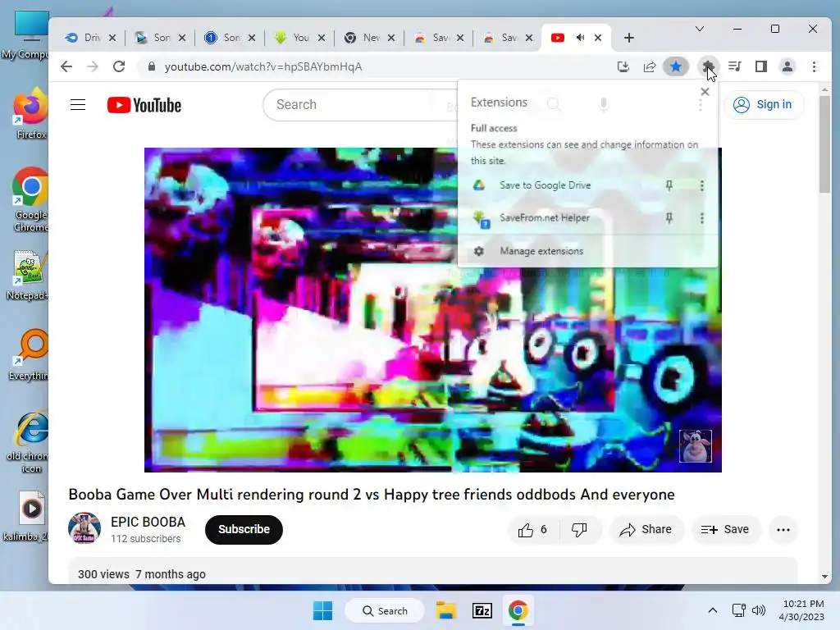Show hidden tray icons chevron

713,610
